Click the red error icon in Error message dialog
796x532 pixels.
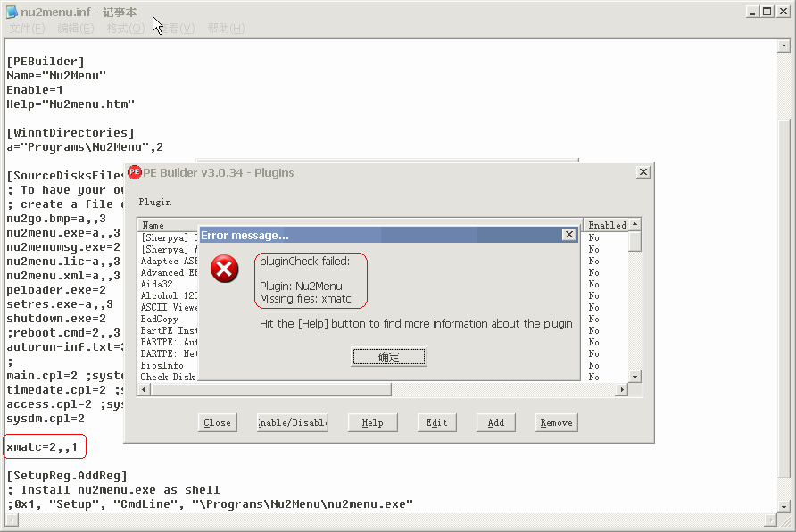click(224, 269)
